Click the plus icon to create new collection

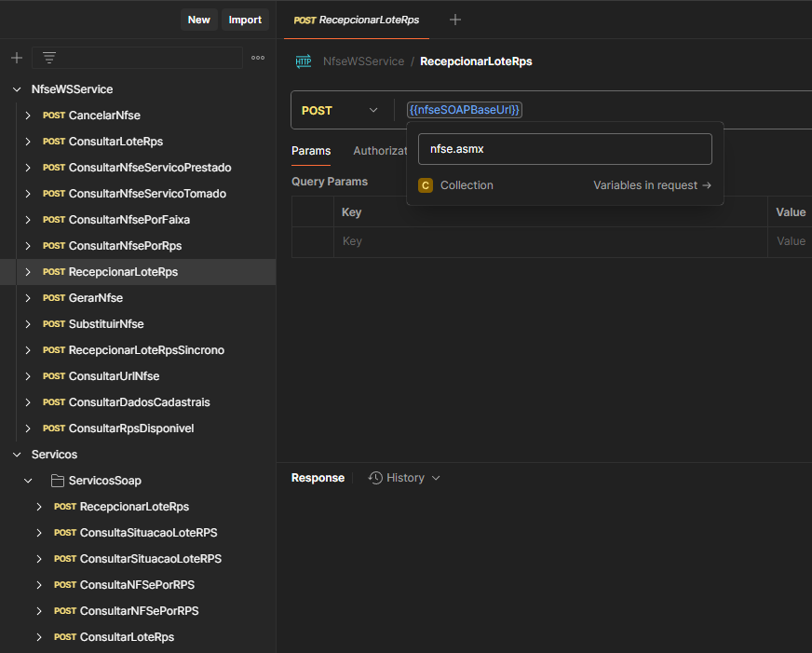17,58
